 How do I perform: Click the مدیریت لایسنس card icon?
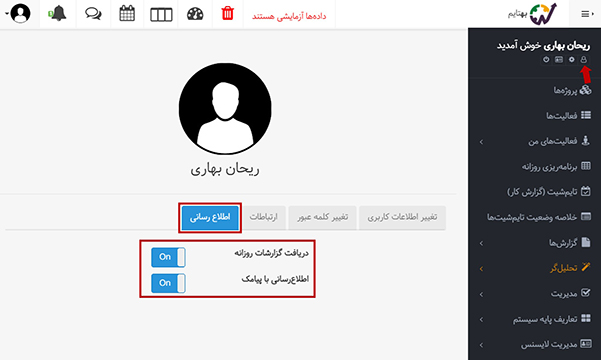(x=586, y=344)
